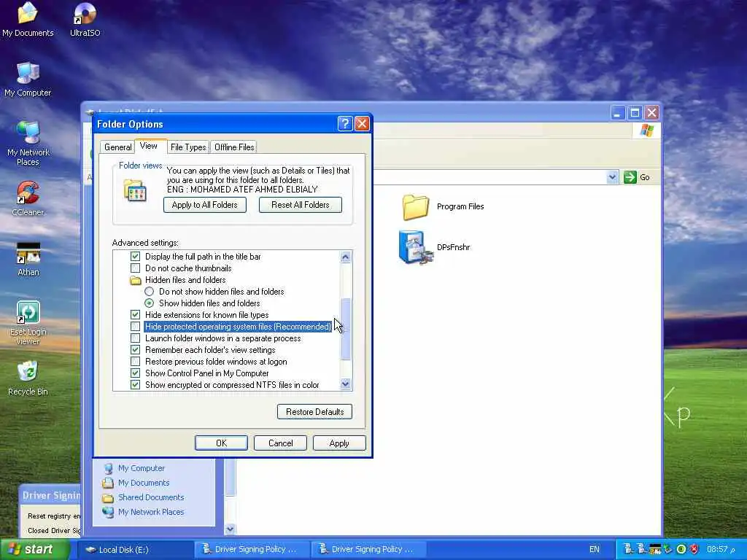
Task: Click Cancel in Folder Options
Action: [280, 443]
